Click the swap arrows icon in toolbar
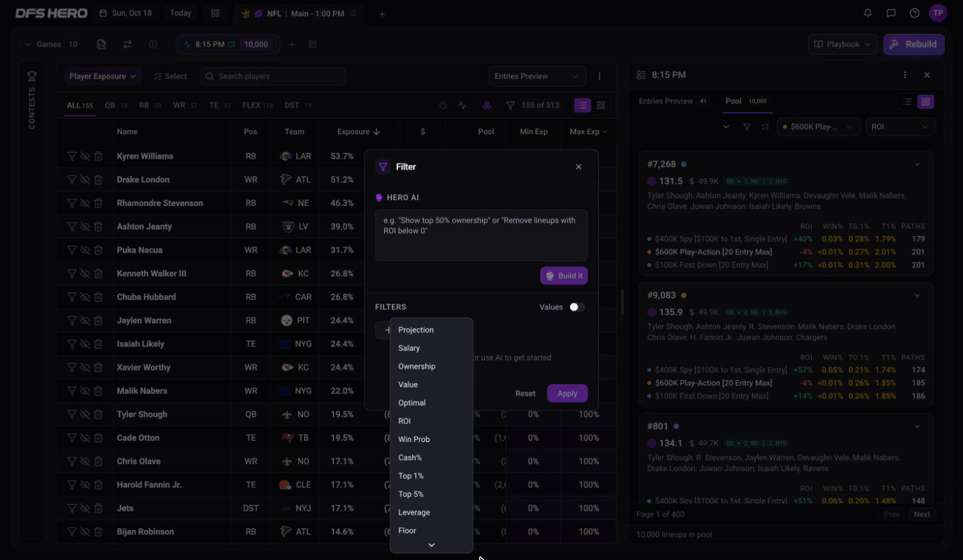963x560 pixels. pos(127,44)
